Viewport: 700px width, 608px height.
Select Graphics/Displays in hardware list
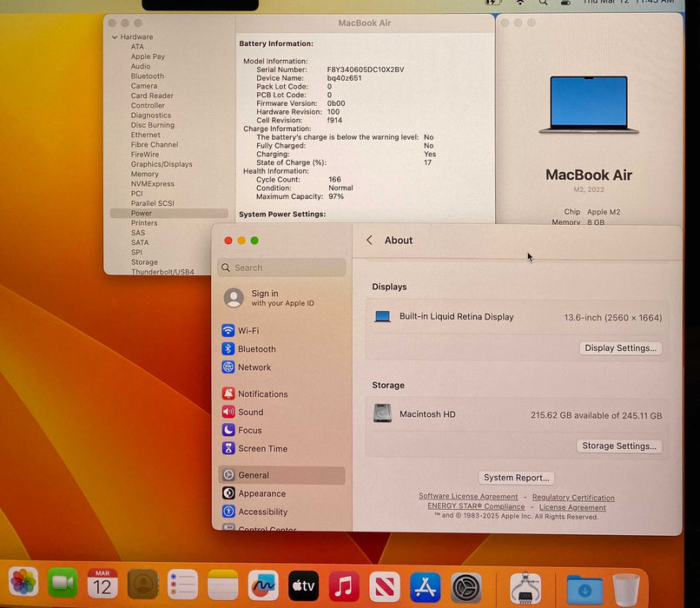tap(162, 164)
